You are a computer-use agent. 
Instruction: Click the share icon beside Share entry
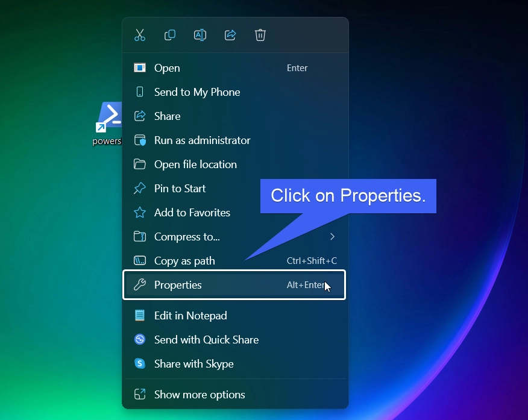(x=140, y=116)
